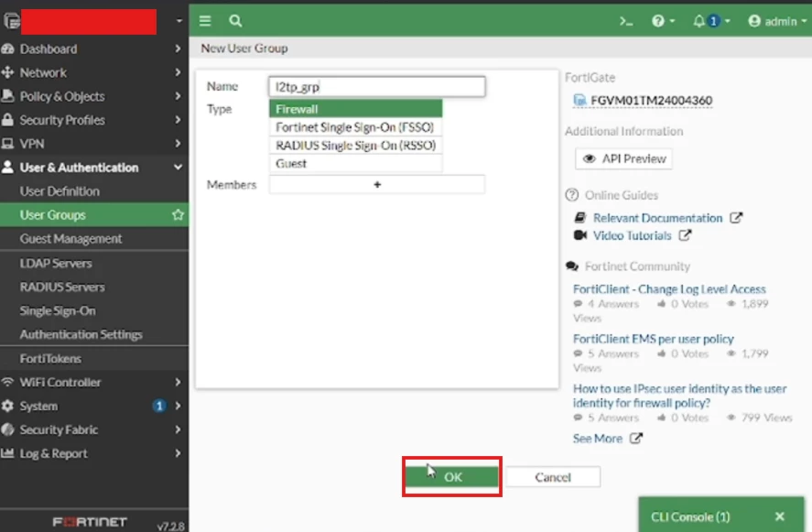Select RADIUS Single Sign-On (RSSO) type

(x=356, y=146)
